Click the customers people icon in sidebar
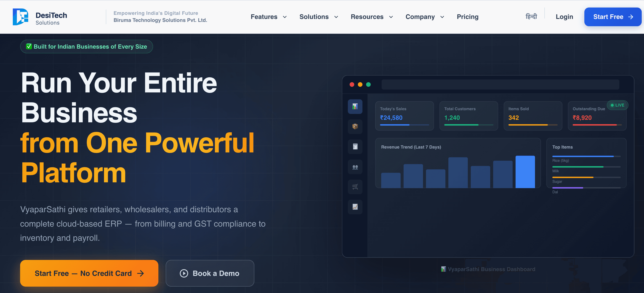The width and height of the screenshot is (644, 293). [355, 167]
